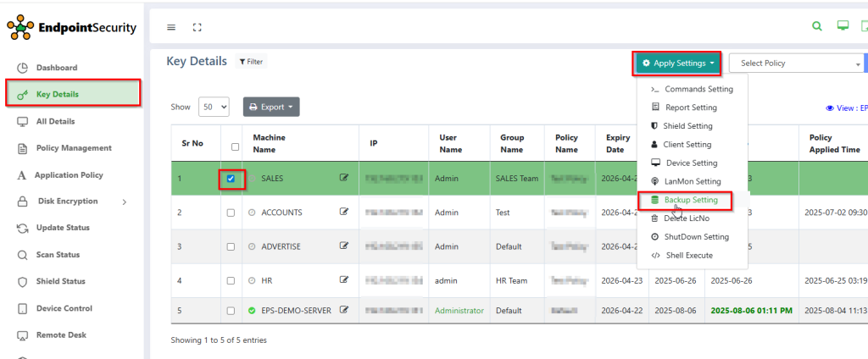Check the ACCOUNTS row checkbox

[x=231, y=213]
